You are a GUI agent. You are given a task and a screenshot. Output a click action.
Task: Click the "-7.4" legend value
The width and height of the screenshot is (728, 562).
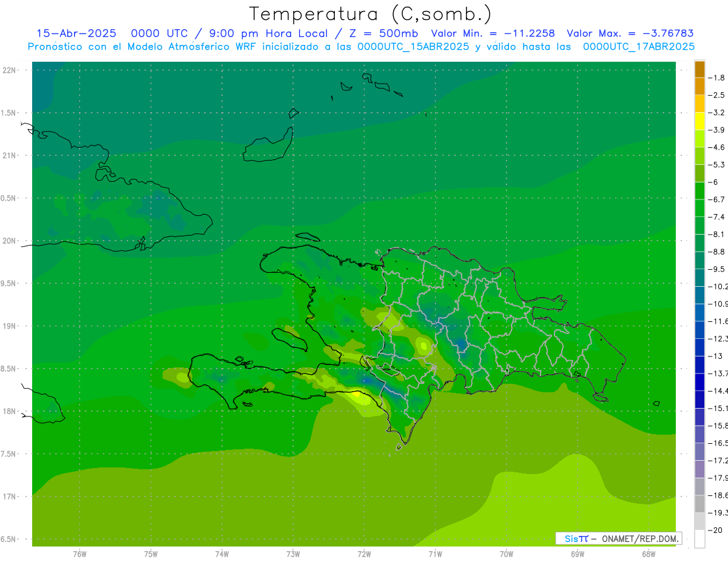click(x=716, y=216)
